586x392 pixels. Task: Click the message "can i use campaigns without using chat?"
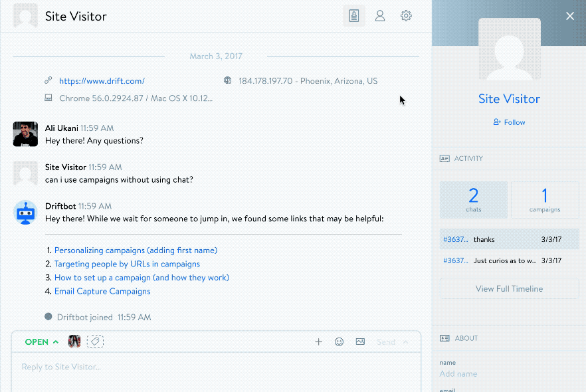tap(119, 180)
